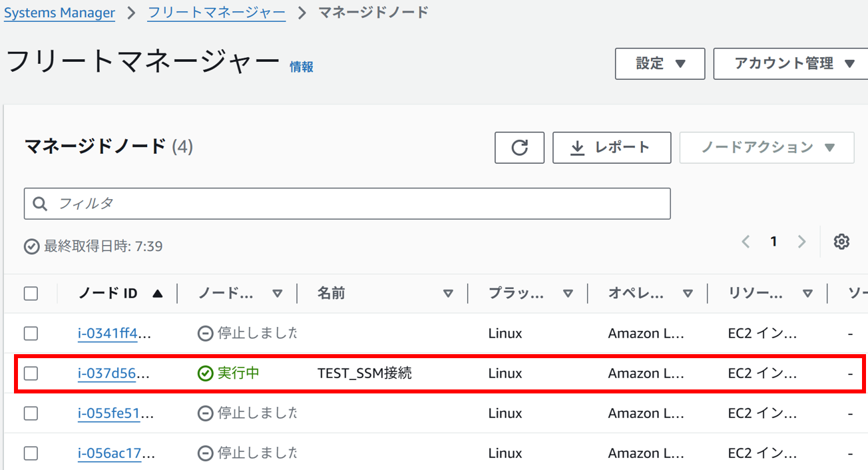Screen dimensions: 868x470
Task: Open the ノードアクション dropdown
Action: click(x=766, y=147)
